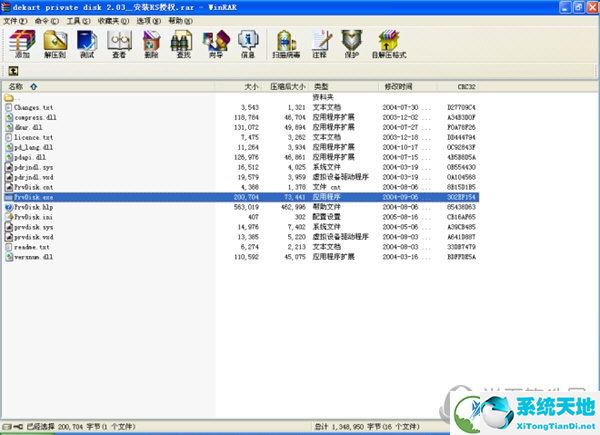
Task: Select the PrvDisk.cnt file name
Action: [34, 187]
